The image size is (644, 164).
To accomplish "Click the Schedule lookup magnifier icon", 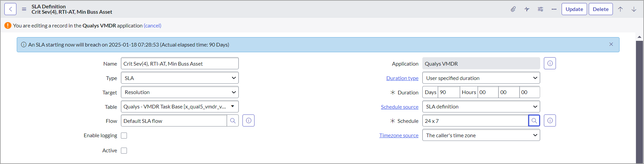I will (534, 121).
